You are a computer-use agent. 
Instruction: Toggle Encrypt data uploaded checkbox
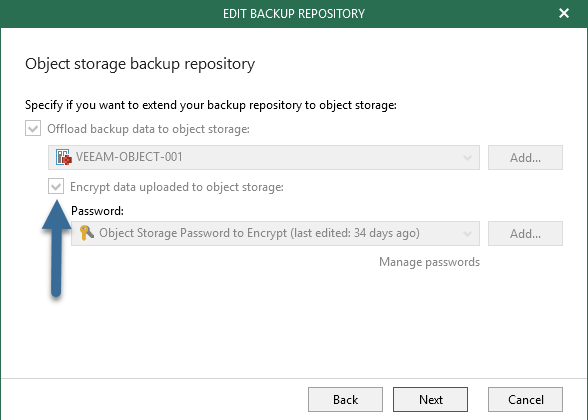(56, 186)
